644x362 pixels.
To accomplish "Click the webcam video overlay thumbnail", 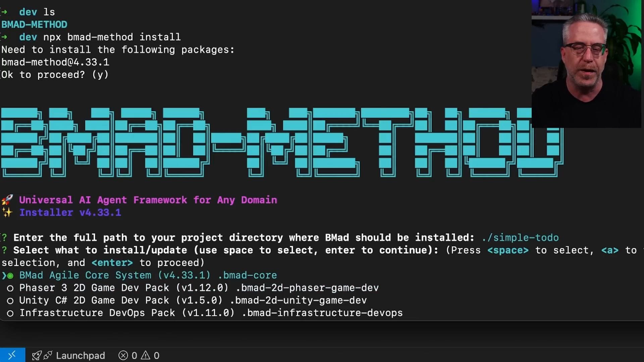I will pos(586,64).
